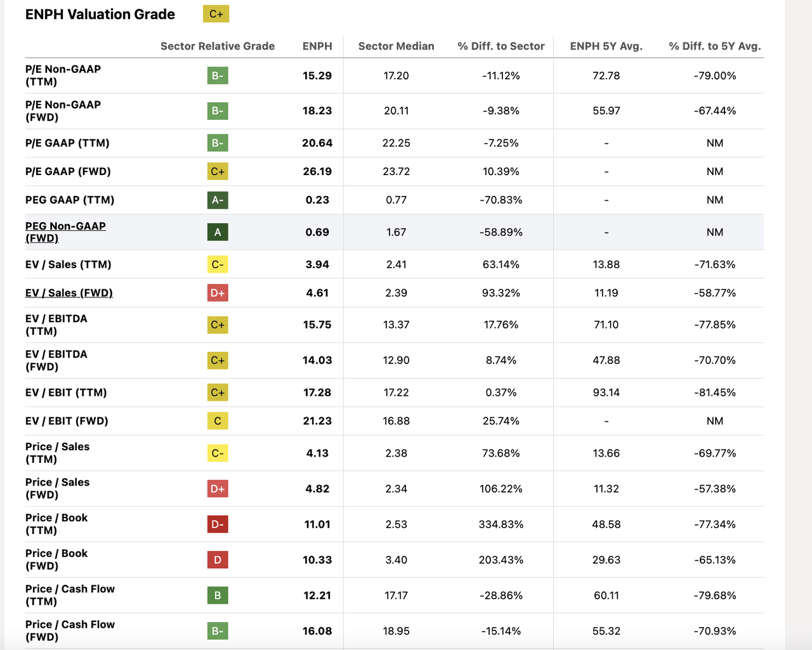Screen dimensions: 812x650
Task: Click the ENPH value 20.64
Action: (x=317, y=143)
